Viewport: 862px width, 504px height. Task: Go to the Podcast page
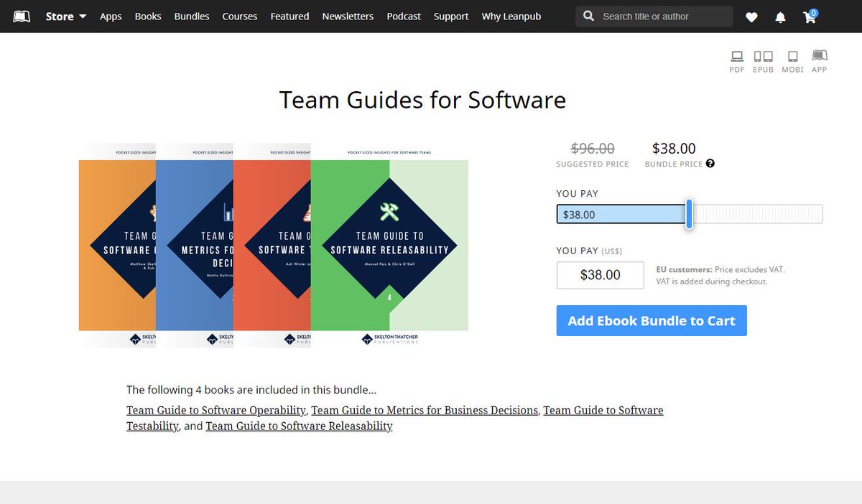[x=404, y=16]
